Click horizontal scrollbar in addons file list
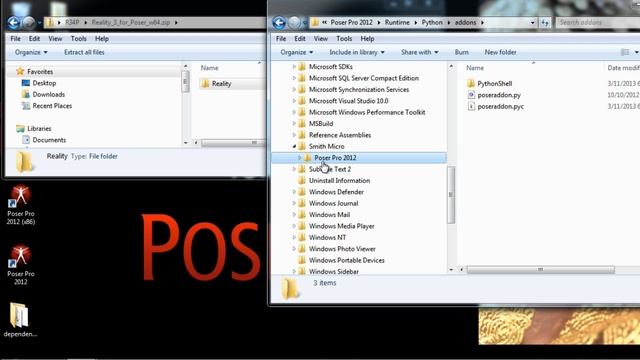The height and width of the screenshot is (360, 640). click(540, 269)
